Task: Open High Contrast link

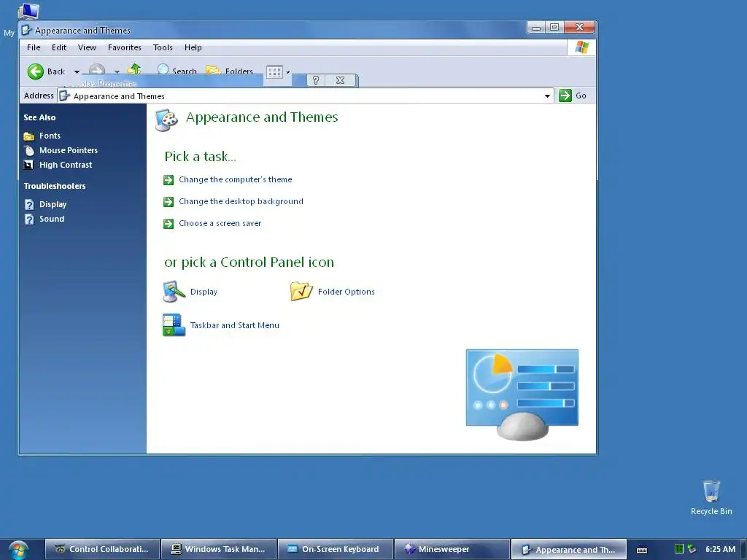Action: coord(66,165)
